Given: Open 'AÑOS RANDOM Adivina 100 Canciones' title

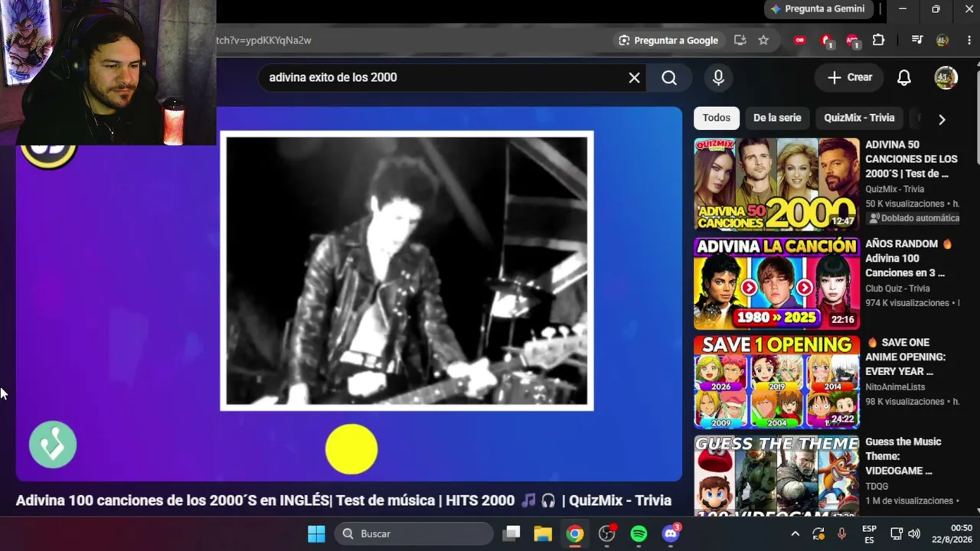Looking at the screenshot, I should [x=909, y=258].
